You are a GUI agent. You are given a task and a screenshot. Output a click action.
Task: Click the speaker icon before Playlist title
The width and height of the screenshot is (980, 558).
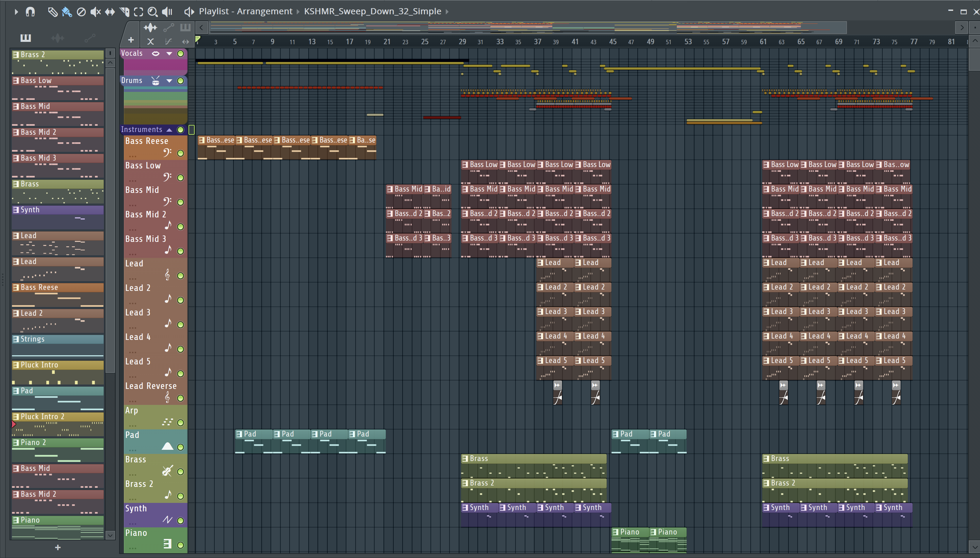coord(189,12)
